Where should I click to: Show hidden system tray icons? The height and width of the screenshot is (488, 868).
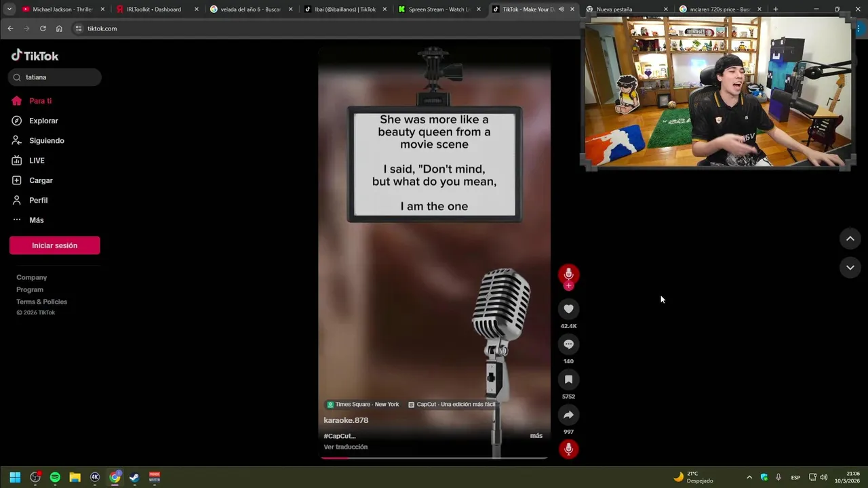click(749, 477)
